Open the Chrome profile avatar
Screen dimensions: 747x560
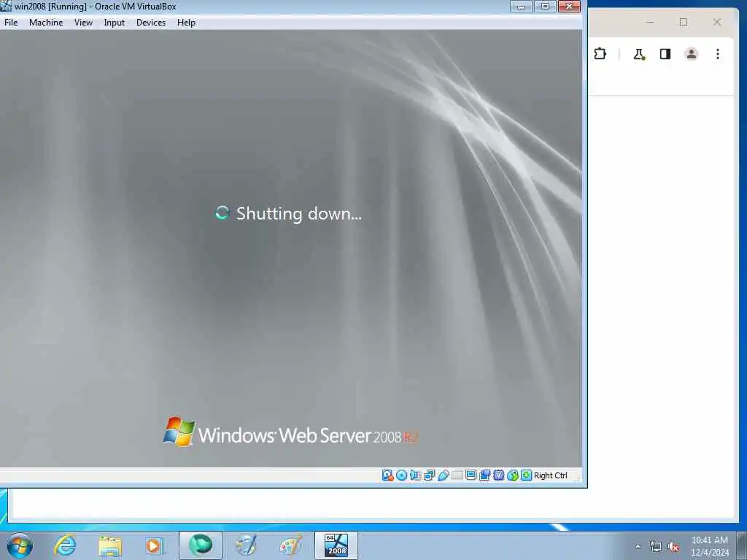(692, 54)
